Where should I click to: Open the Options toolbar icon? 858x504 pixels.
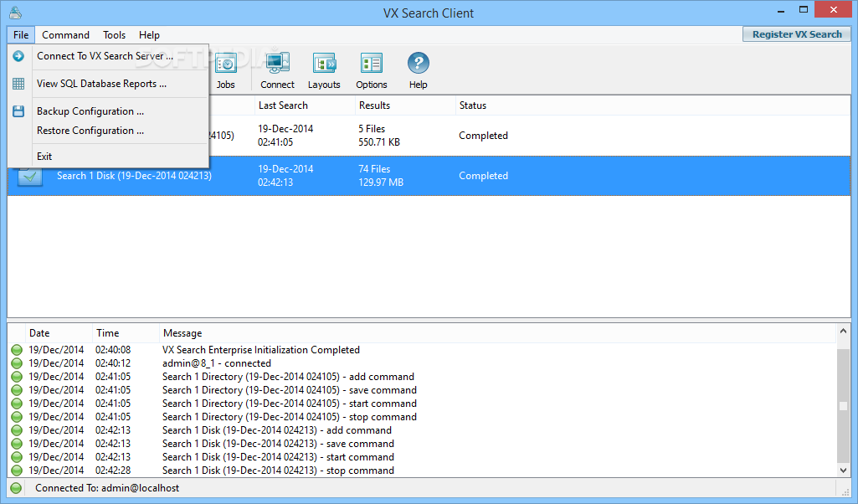point(372,70)
